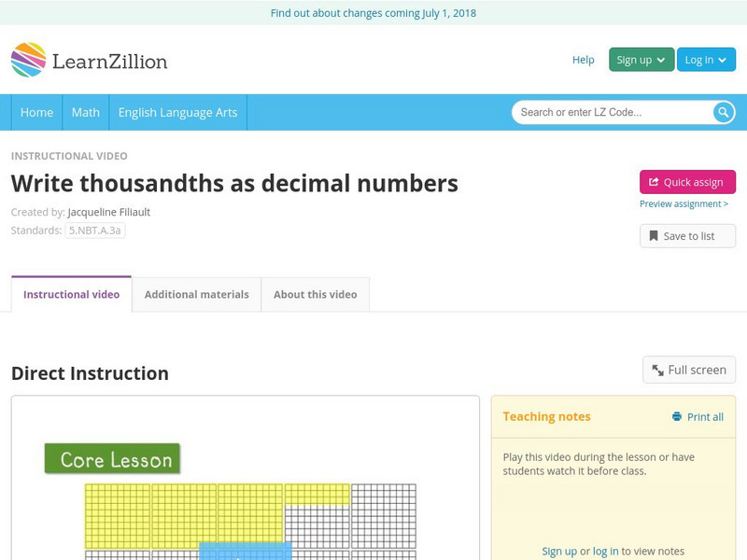
Task: Click the LearnZillion colorful logo icon
Action: point(28,60)
